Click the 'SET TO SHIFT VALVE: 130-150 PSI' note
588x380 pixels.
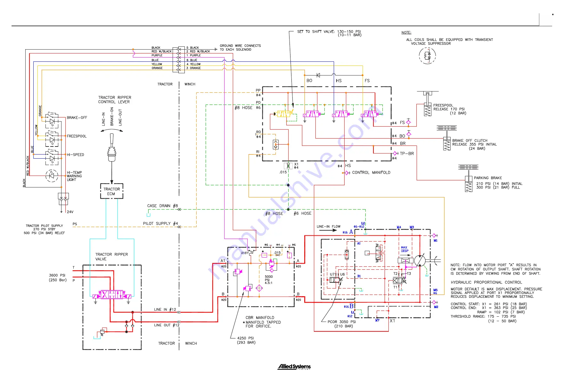pyautogui.click(x=329, y=33)
